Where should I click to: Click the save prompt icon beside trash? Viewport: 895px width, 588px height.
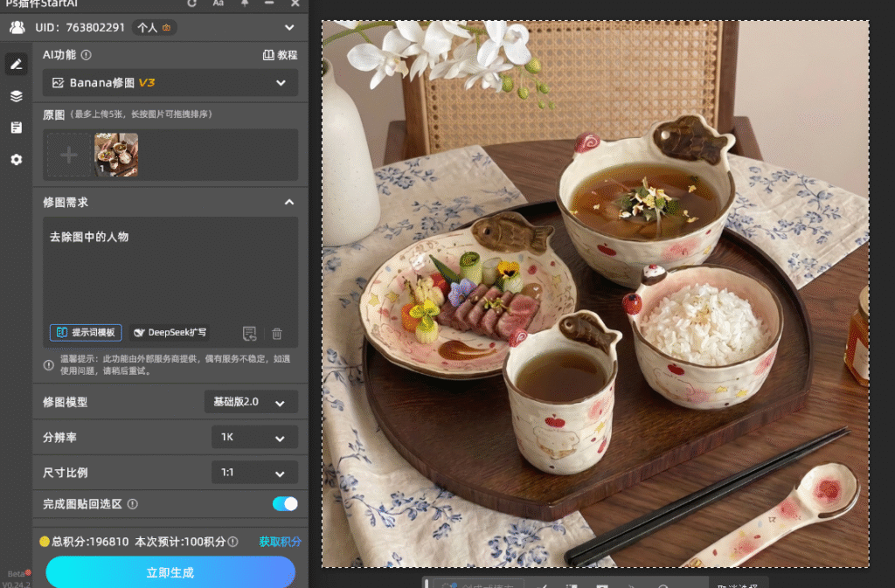[x=249, y=333]
